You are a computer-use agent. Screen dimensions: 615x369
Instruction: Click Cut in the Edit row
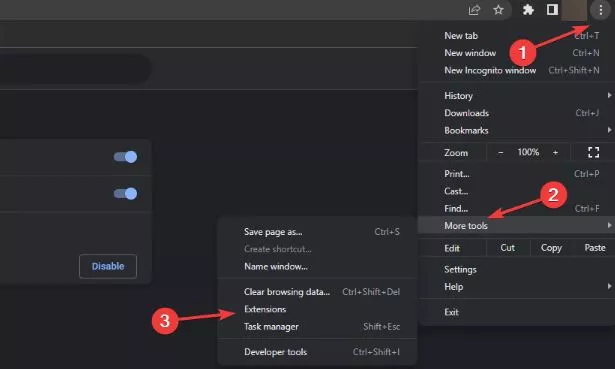(x=508, y=248)
